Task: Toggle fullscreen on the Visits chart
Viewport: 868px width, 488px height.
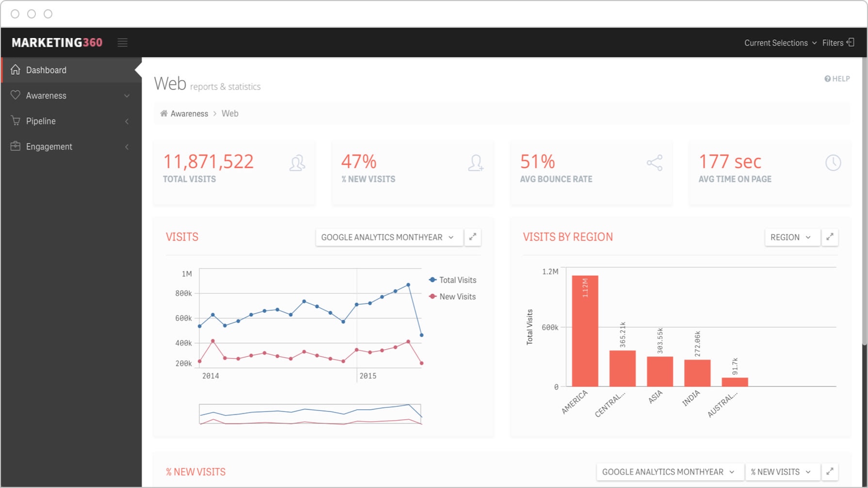Action: coord(473,237)
